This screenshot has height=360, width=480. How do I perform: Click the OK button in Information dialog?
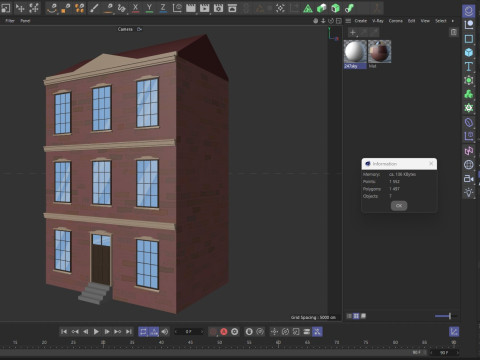click(399, 206)
